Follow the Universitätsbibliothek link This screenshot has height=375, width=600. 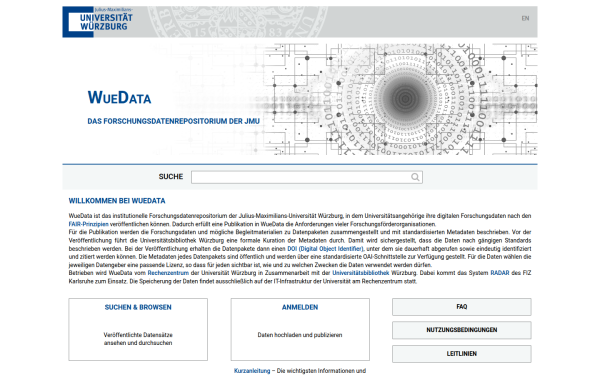(360, 273)
